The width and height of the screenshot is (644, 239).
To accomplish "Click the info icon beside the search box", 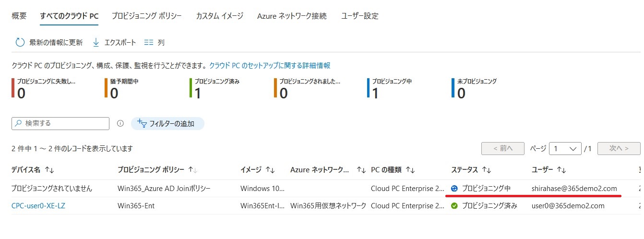I will [x=120, y=124].
